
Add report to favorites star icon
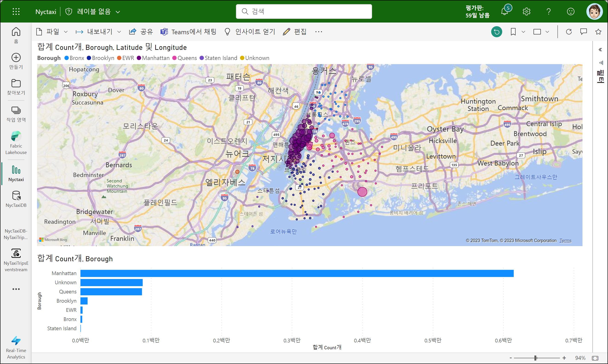point(598,32)
